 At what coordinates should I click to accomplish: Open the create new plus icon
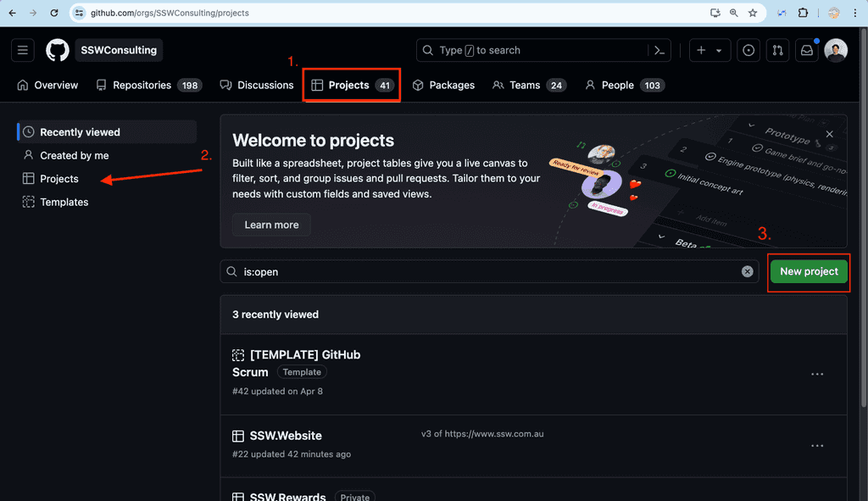tap(701, 50)
